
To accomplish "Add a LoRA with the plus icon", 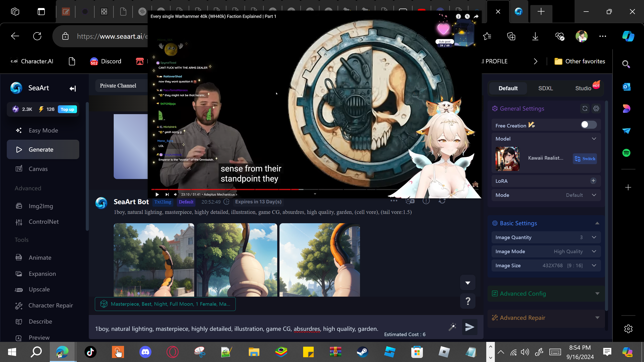I will 593,181.
